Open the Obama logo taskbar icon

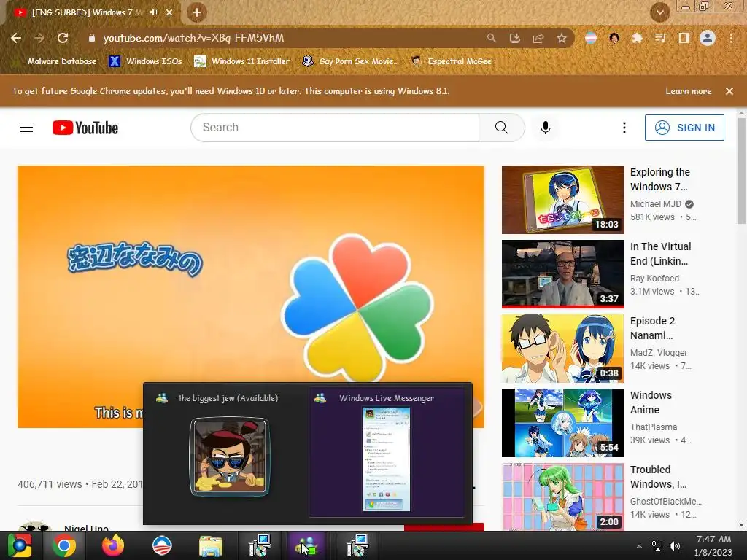pos(161,545)
